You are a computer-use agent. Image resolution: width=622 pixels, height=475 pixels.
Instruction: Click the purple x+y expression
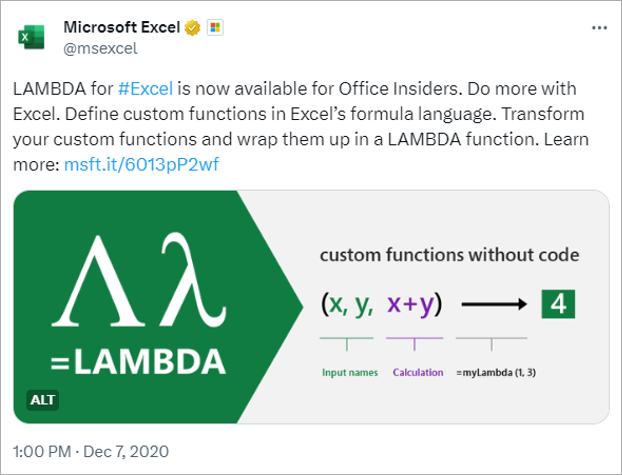point(411,304)
